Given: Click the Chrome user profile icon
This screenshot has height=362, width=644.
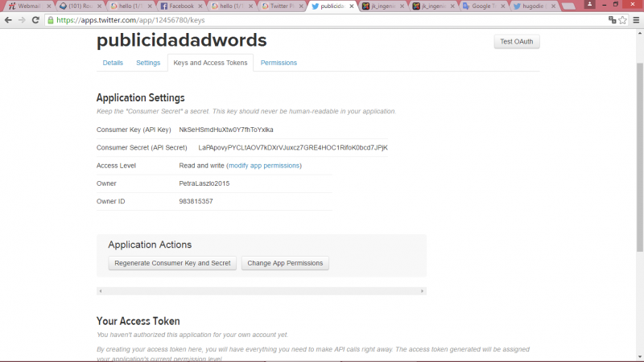Looking at the screenshot, I should click(590, 5).
